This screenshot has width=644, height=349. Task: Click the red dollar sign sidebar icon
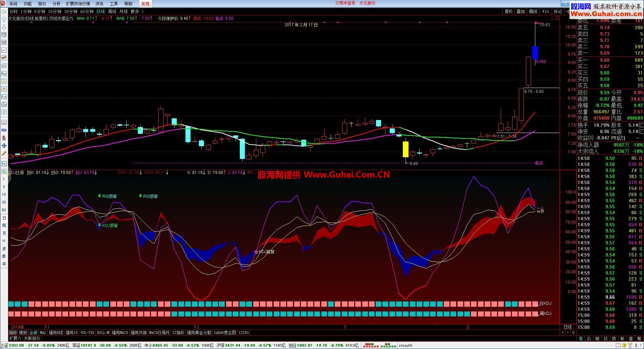(4, 138)
